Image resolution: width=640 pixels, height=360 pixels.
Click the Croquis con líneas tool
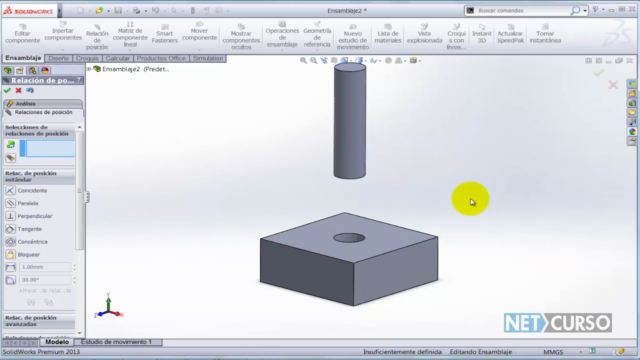pyautogui.click(x=456, y=37)
